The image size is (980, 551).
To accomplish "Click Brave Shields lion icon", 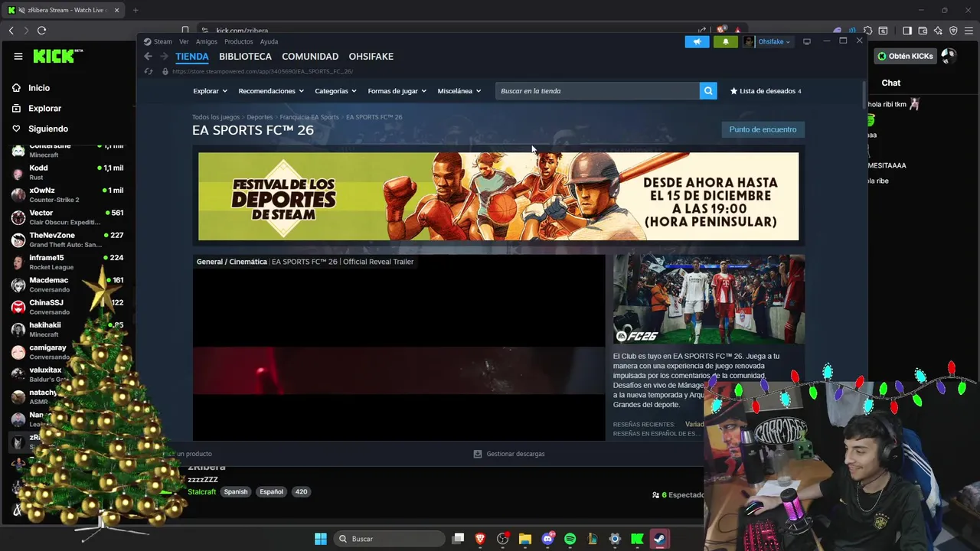I will (721, 31).
